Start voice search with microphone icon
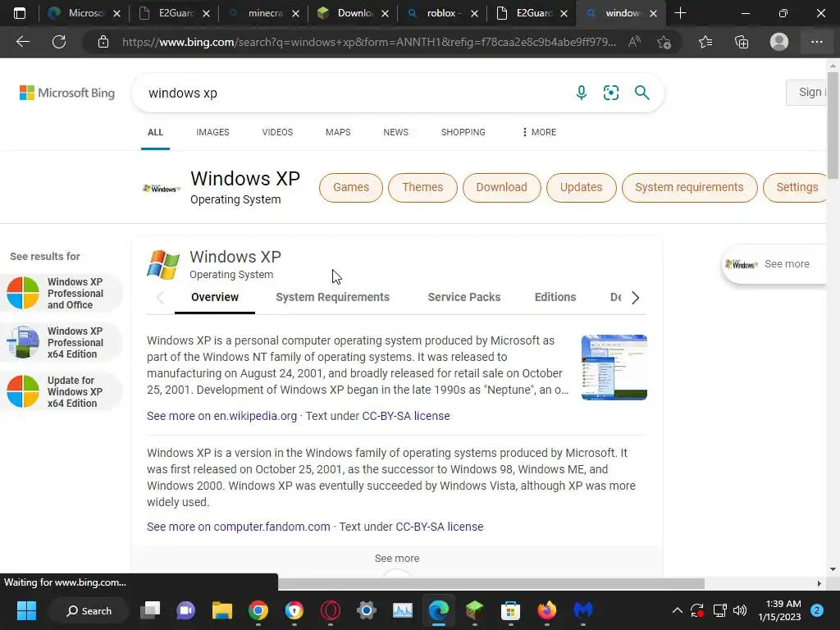Viewport: 840px width, 630px height. click(x=582, y=93)
